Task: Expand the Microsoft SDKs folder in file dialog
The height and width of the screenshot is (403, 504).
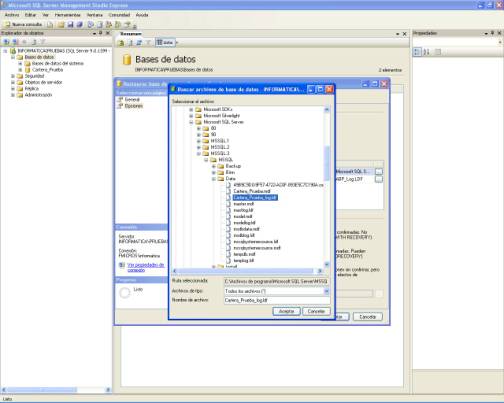Action: (191, 110)
